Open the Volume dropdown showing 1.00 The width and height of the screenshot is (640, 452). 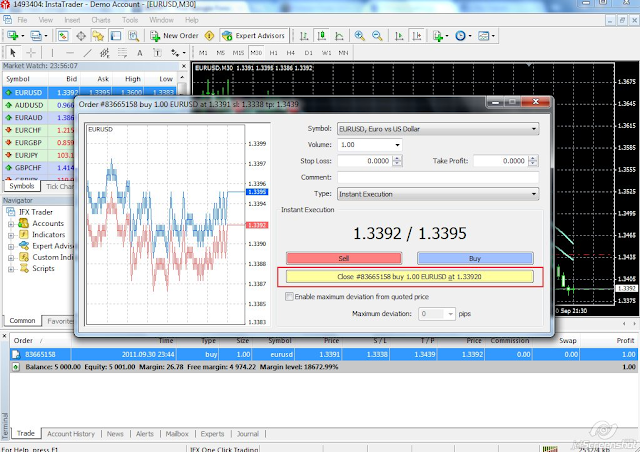[397, 145]
